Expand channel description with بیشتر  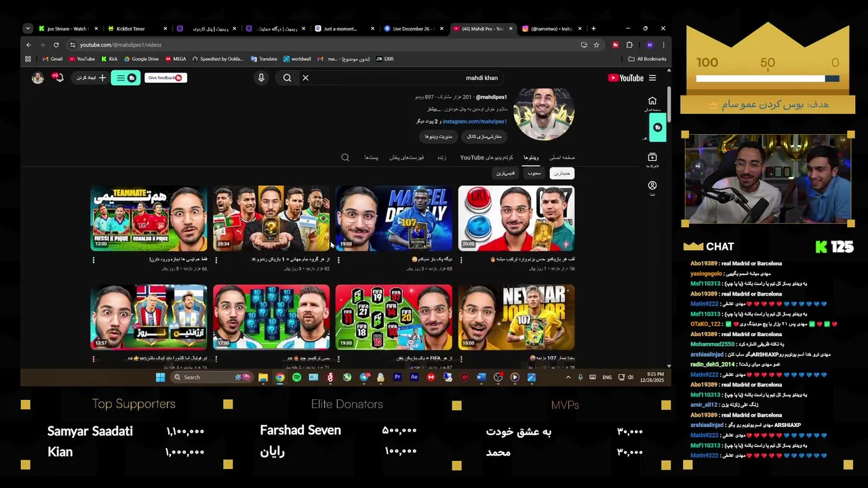click(x=434, y=109)
